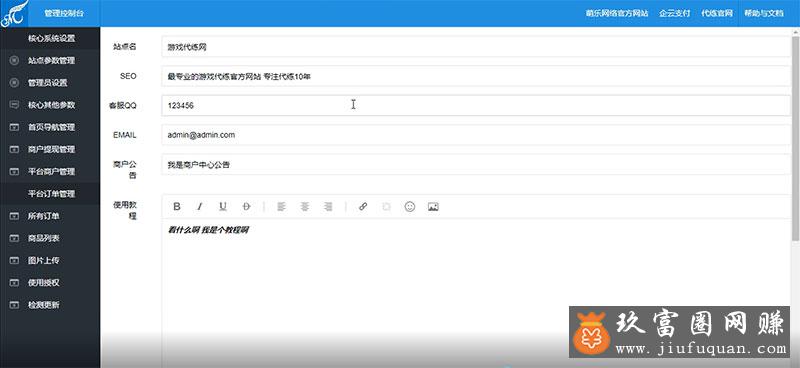Screen dimensions: 800x368
Task: Collapse the 核心系统设置 sidebar group
Action: pos(50,38)
